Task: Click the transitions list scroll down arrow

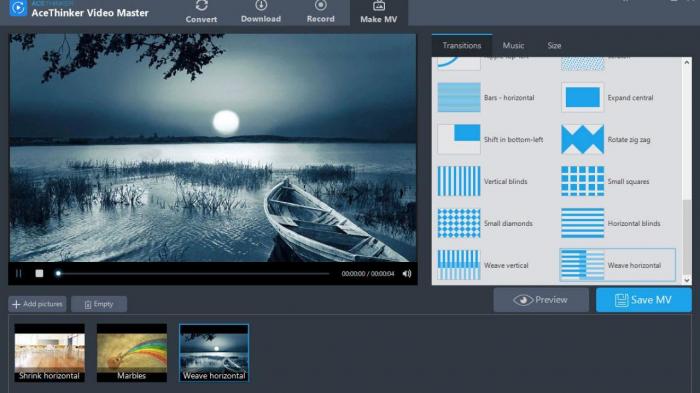Action: 687,280
